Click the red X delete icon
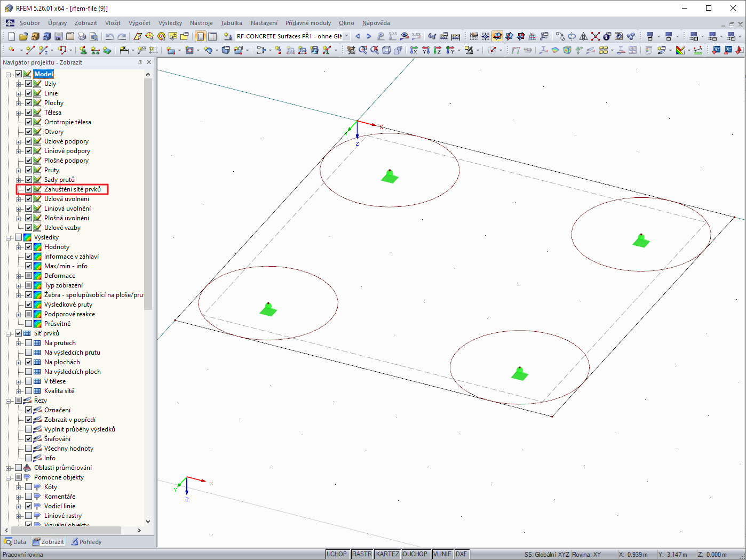The image size is (746, 560). point(596,36)
